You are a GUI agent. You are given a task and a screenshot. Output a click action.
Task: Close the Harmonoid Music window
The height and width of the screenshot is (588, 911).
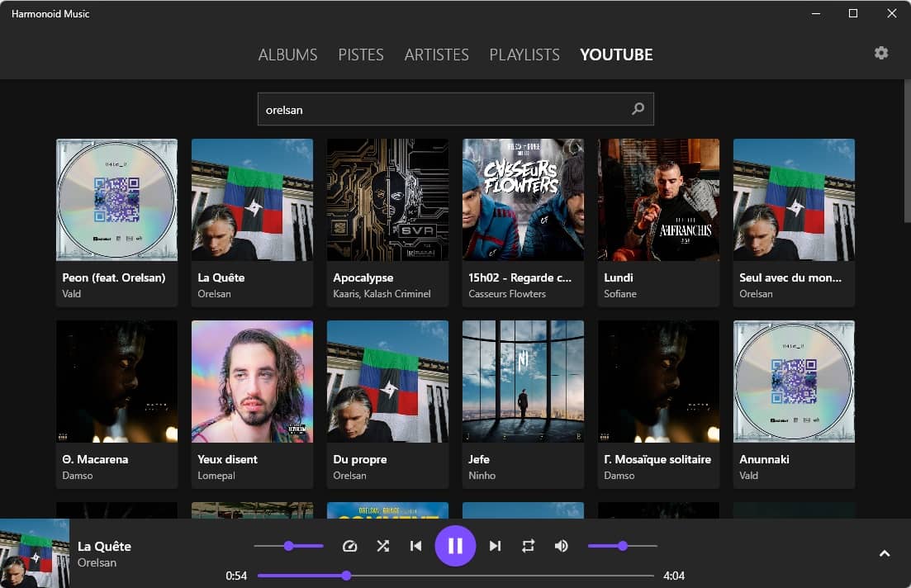pos(891,13)
